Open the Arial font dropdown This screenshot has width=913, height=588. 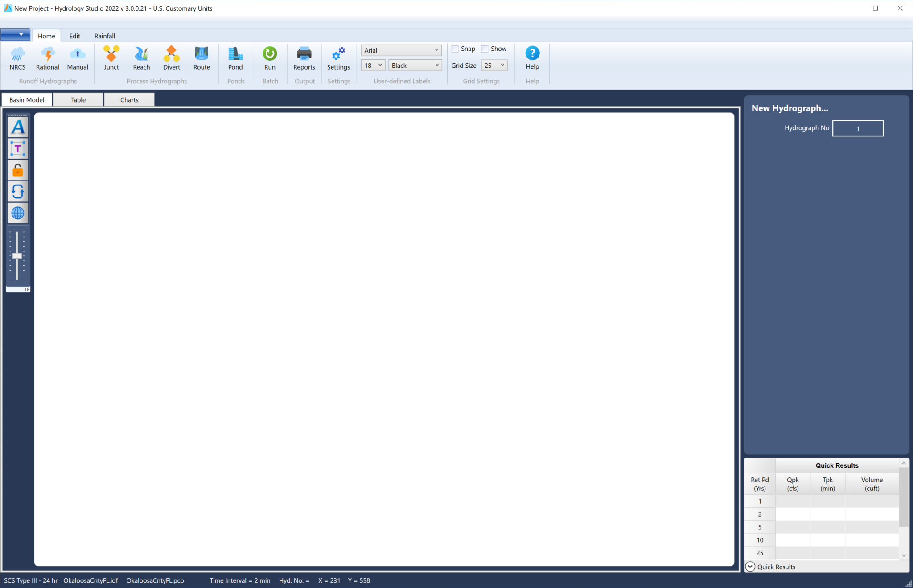[436, 50]
